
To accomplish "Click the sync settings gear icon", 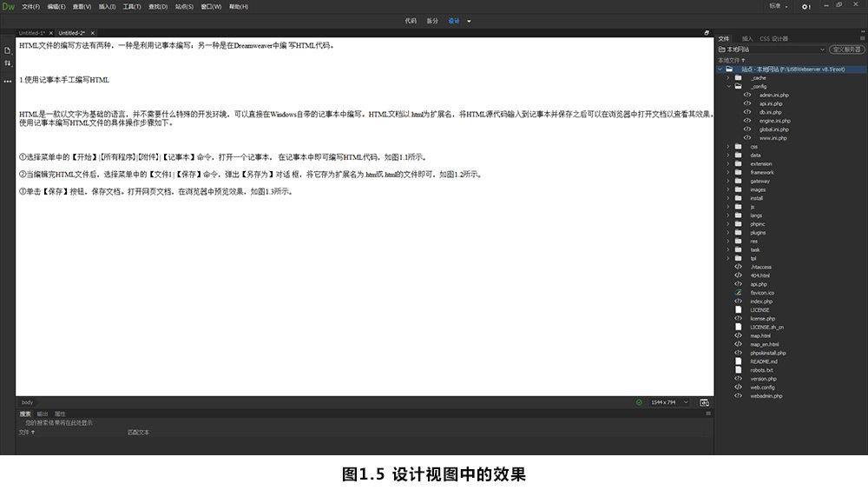I will pos(806,7).
